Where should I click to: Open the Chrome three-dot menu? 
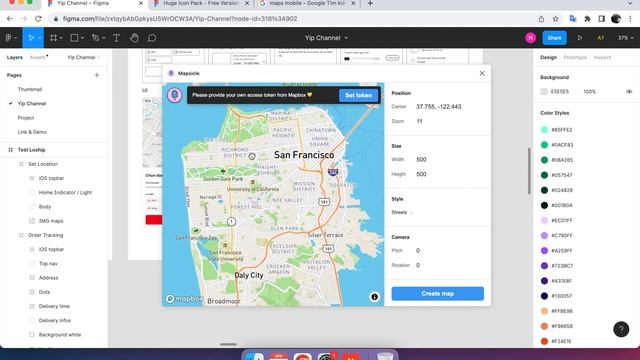tap(630, 19)
